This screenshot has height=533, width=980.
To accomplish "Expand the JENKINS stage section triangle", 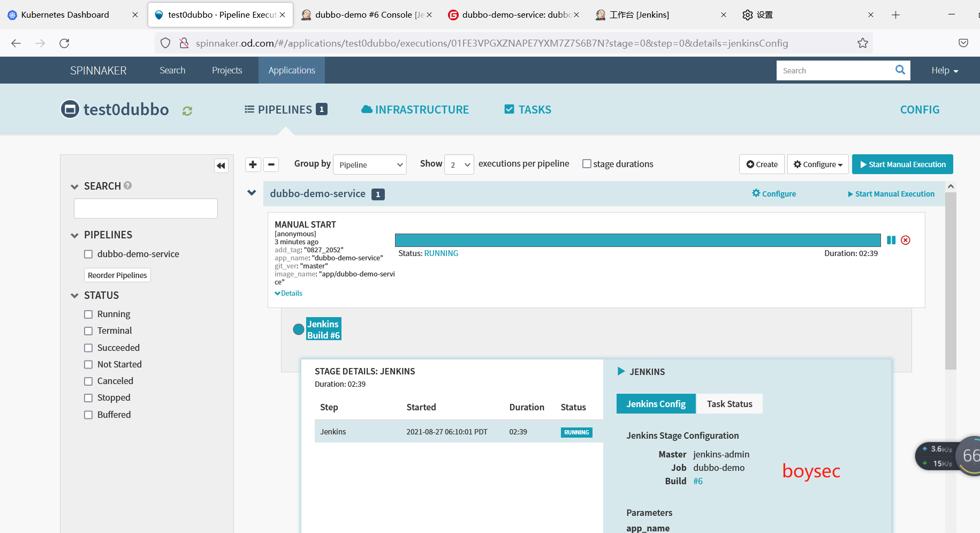I will click(x=621, y=371).
